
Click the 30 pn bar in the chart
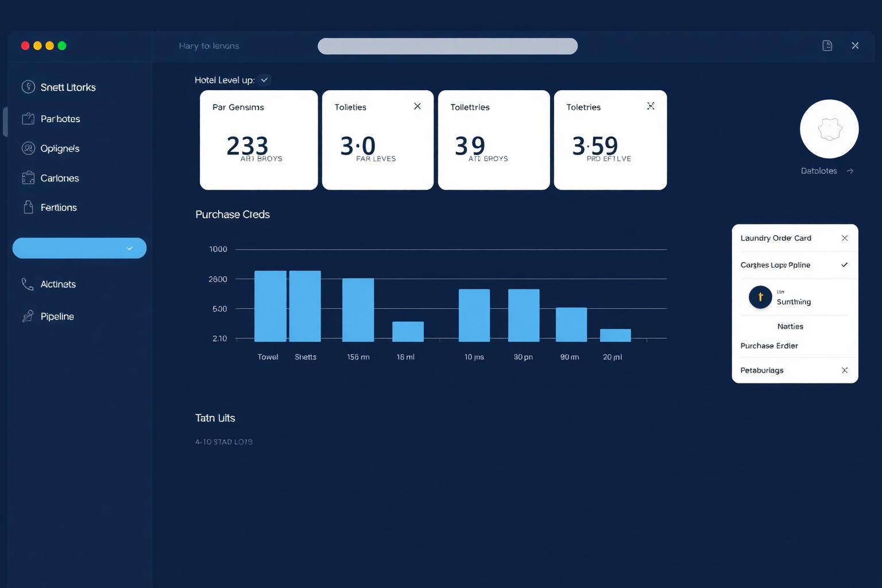524,315
